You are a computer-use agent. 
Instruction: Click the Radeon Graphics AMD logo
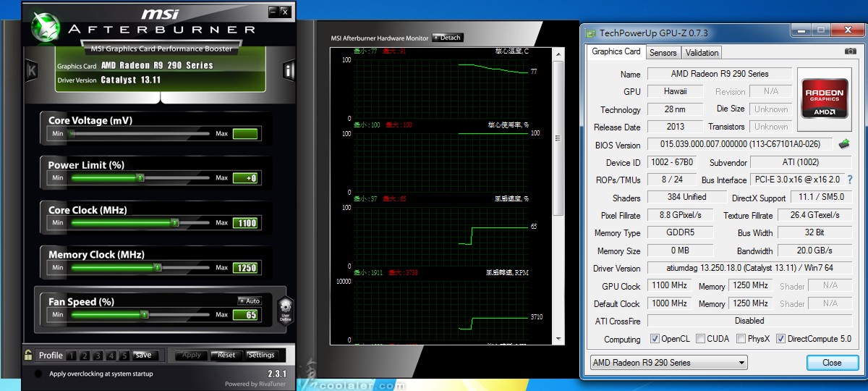coord(824,99)
